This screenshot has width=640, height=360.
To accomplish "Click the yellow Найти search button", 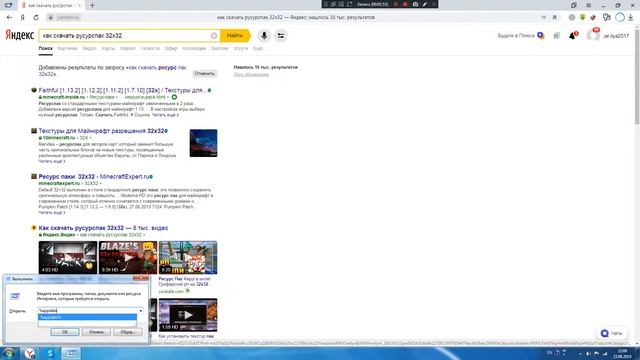I will pos(235,36).
